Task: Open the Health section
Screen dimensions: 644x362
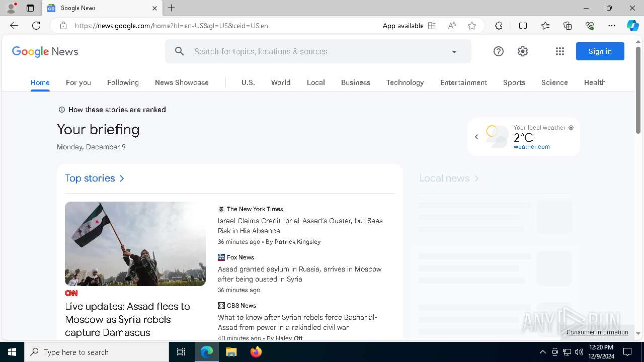Action: [x=595, y=82]
